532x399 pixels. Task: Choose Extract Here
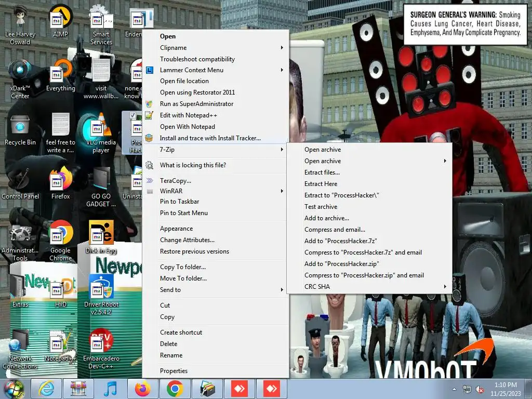point(369,184)
